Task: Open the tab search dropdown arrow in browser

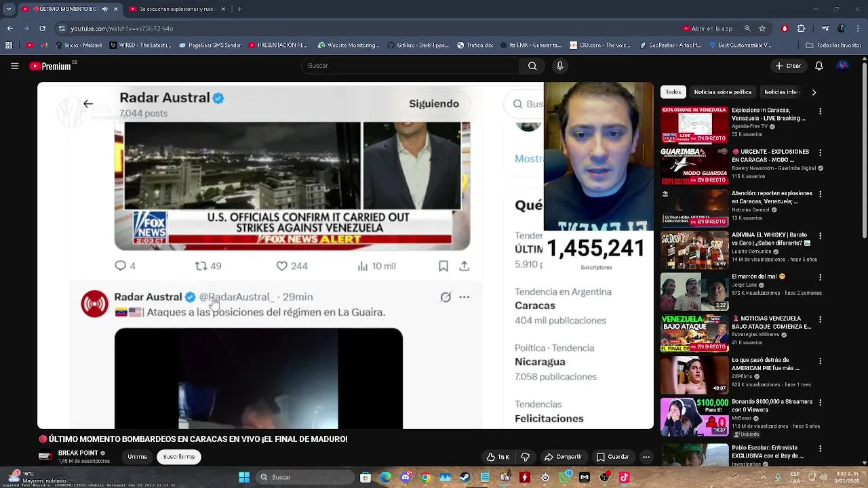Action: (8, 9)
